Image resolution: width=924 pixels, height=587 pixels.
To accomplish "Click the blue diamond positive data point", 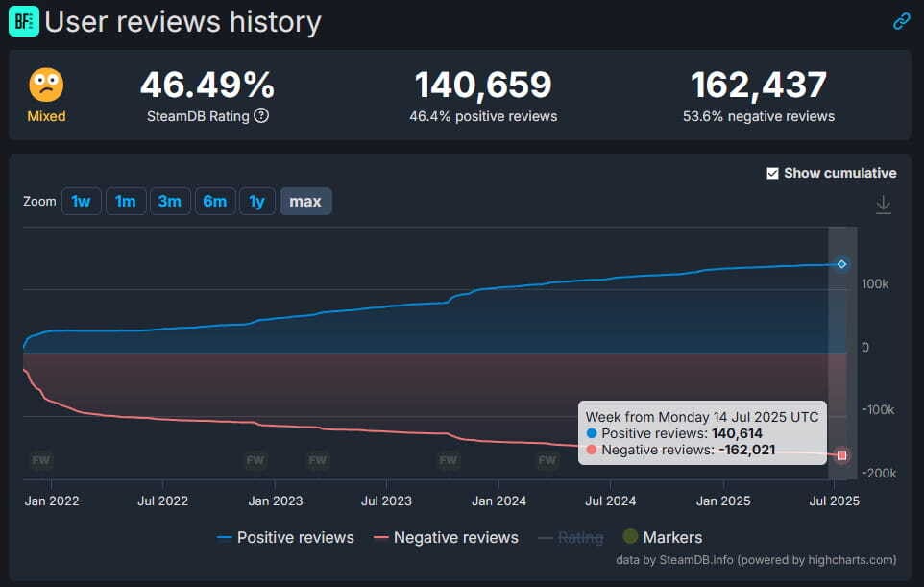I will tap(841, 264).
